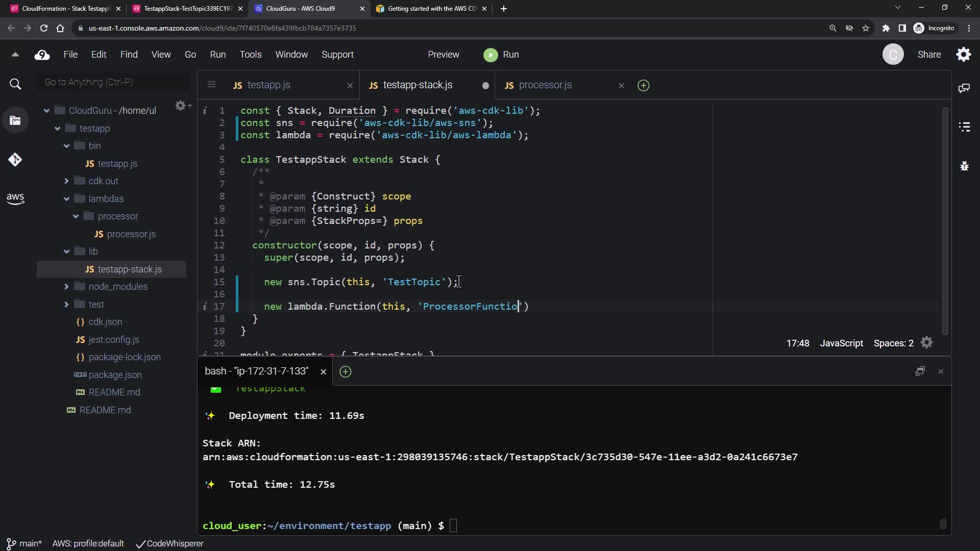The height and width of the screenshot is (551, 980).
Task: Toggle Spaces: 2 indentation setting
Action: 893,343
